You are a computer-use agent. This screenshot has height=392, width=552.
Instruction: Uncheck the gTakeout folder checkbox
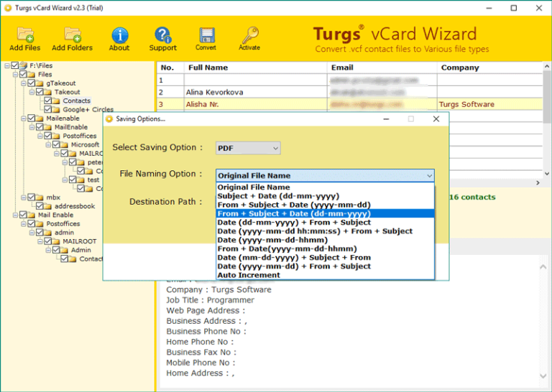pyautogui.click(x=32, y=83)
